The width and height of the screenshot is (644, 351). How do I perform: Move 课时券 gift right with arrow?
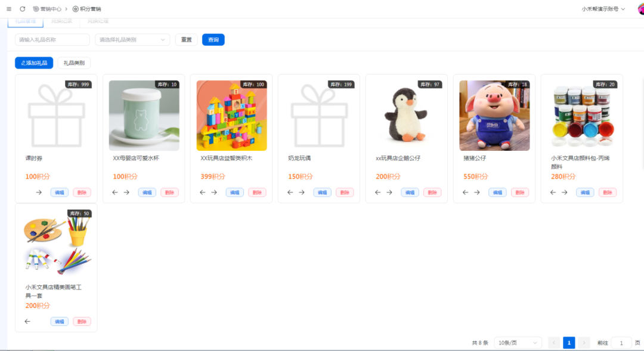pyautogui.click(x=39, y=192)
